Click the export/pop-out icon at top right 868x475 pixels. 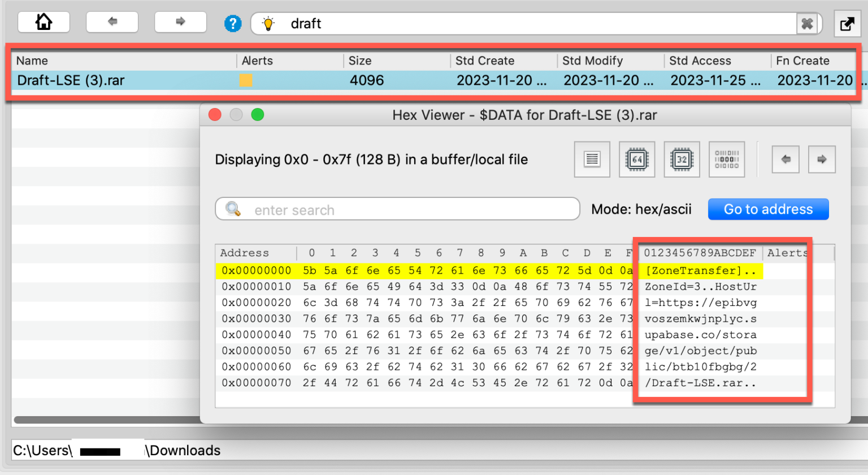847,24
